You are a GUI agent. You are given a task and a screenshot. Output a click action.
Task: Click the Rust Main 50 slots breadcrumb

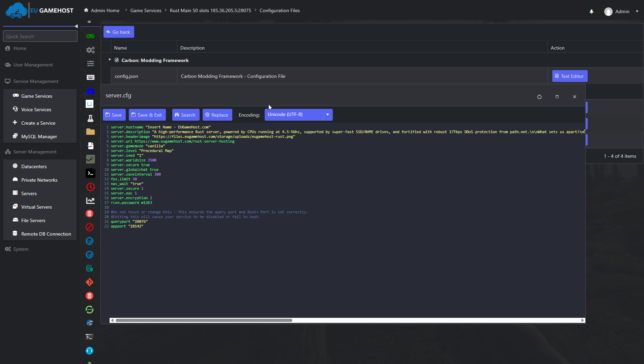coord(210,10)
